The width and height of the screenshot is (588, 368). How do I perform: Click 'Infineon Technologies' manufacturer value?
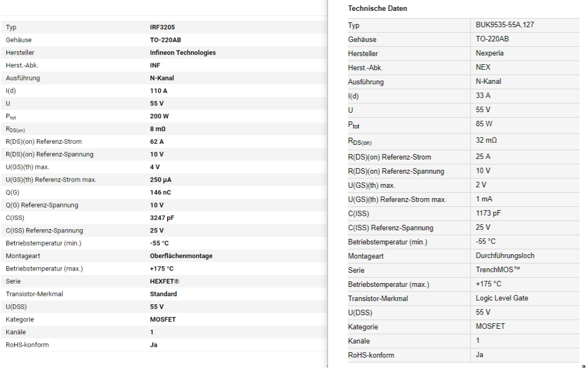pos(183,52)
